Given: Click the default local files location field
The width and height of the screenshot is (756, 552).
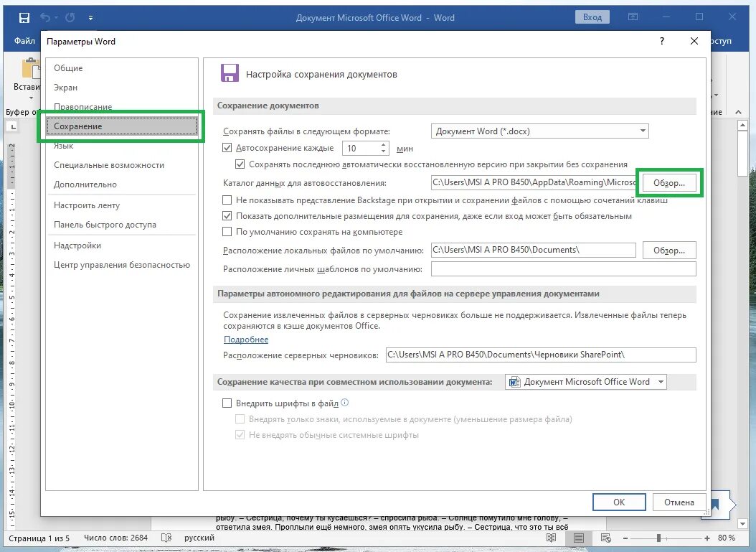Looking at the screenshot, I should [533, 250].
